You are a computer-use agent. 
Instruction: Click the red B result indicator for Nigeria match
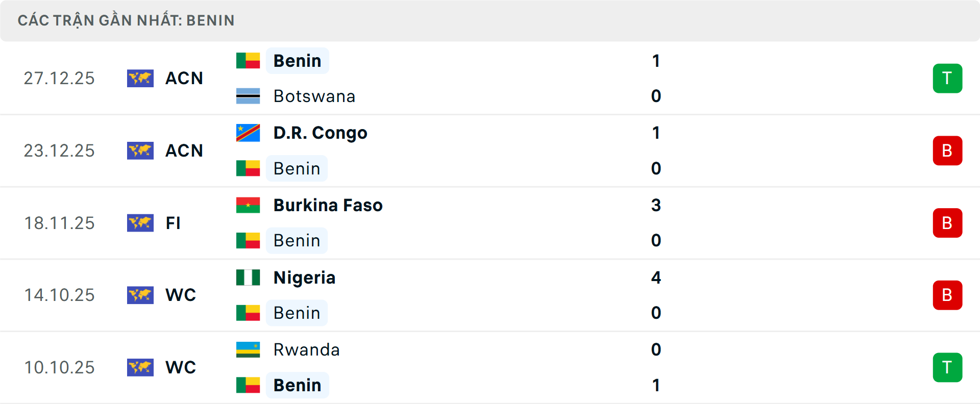click(947, 295)
